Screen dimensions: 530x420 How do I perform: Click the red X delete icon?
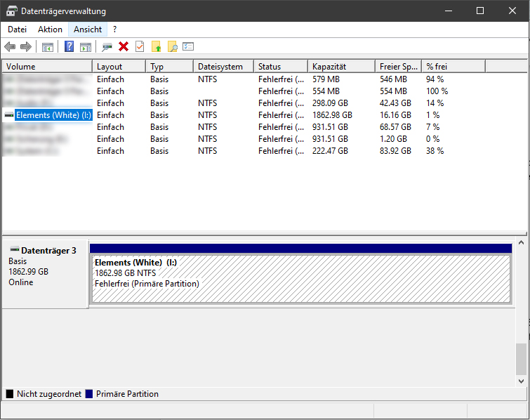click(124, 46)
